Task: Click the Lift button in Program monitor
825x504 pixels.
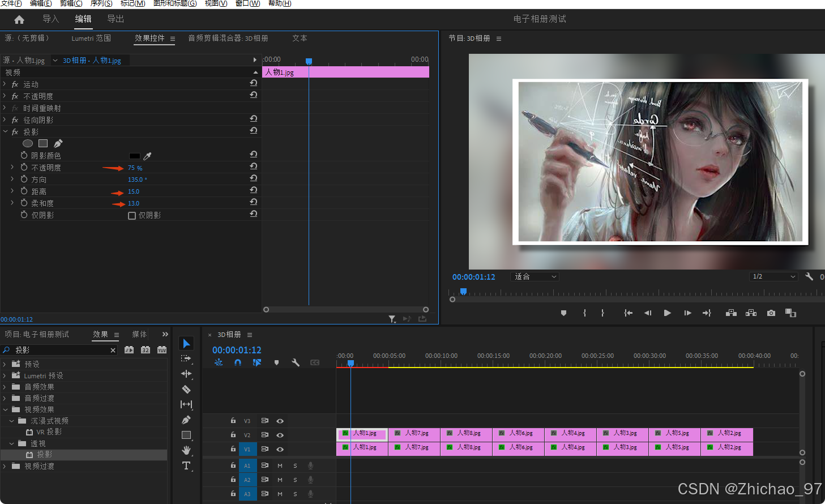Action: 731,313
